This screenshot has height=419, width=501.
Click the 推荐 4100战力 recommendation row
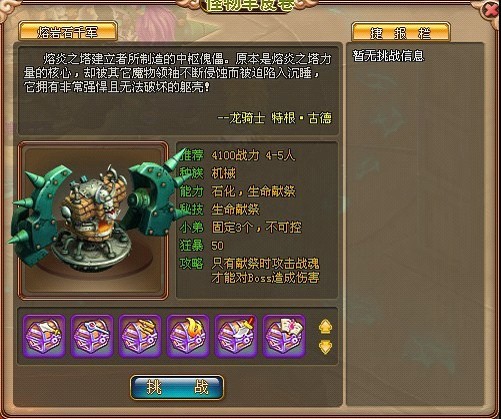237,155
